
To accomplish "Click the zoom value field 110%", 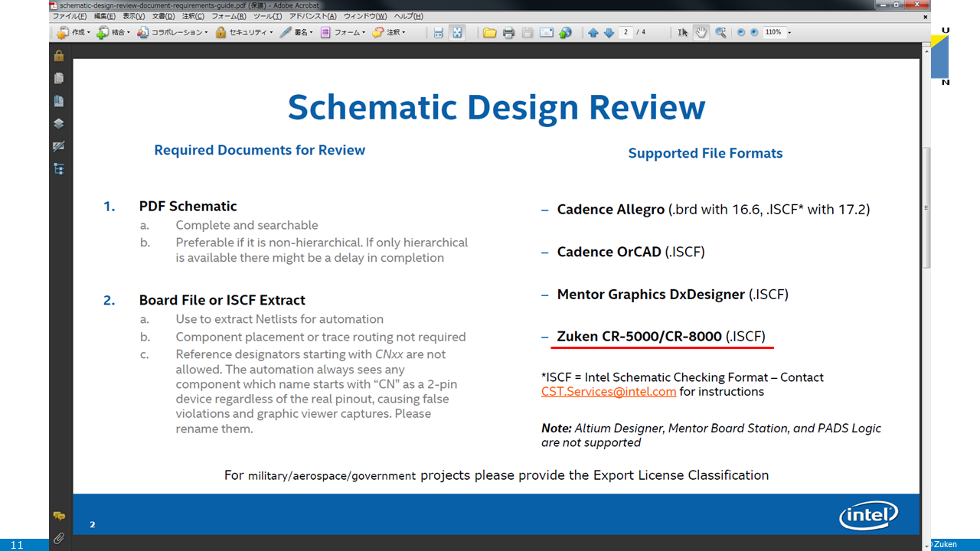I will pos(773,32).
